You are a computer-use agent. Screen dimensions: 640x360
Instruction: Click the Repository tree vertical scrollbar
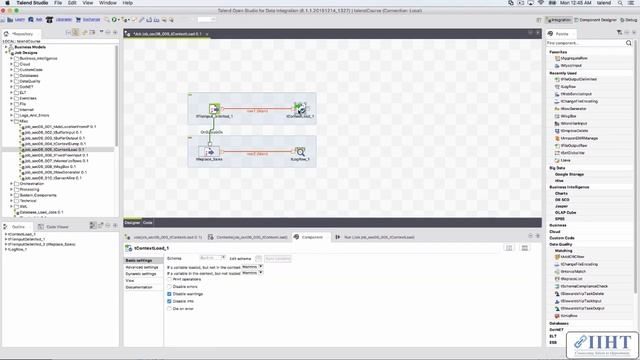point(116,96)
